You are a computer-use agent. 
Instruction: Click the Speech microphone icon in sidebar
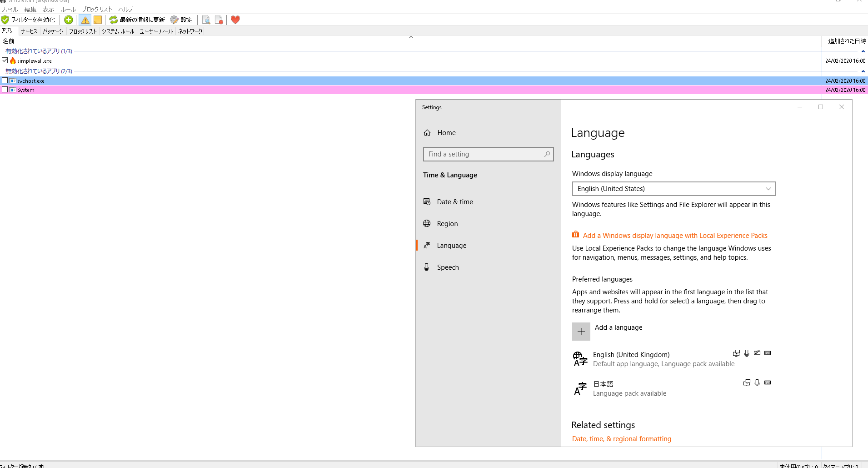[427, 267]
